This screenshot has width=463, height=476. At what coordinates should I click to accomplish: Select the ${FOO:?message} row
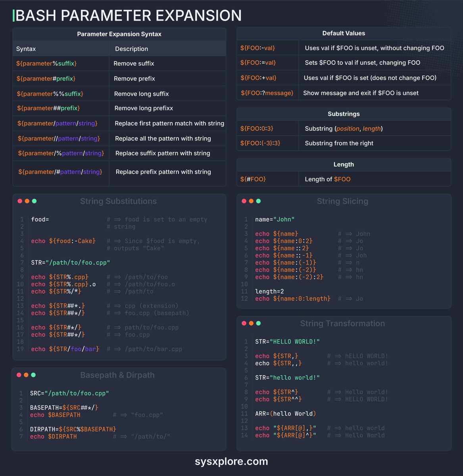pyautogui.click(x=344, y=92)
